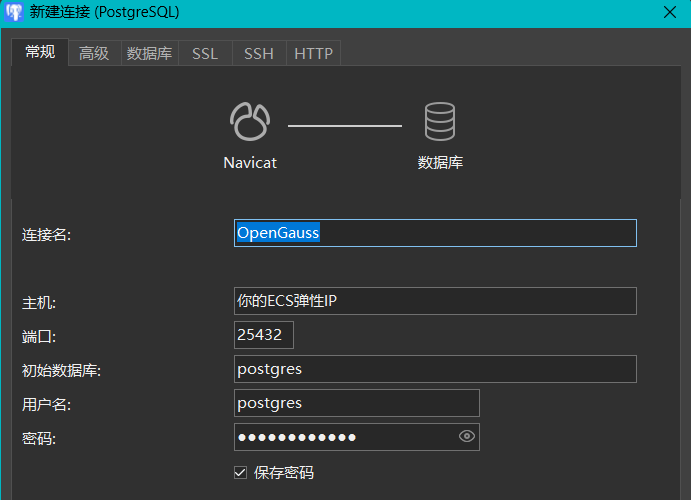Click the Navicat logo icon
691x500 pixels.
tap(250, 122)
